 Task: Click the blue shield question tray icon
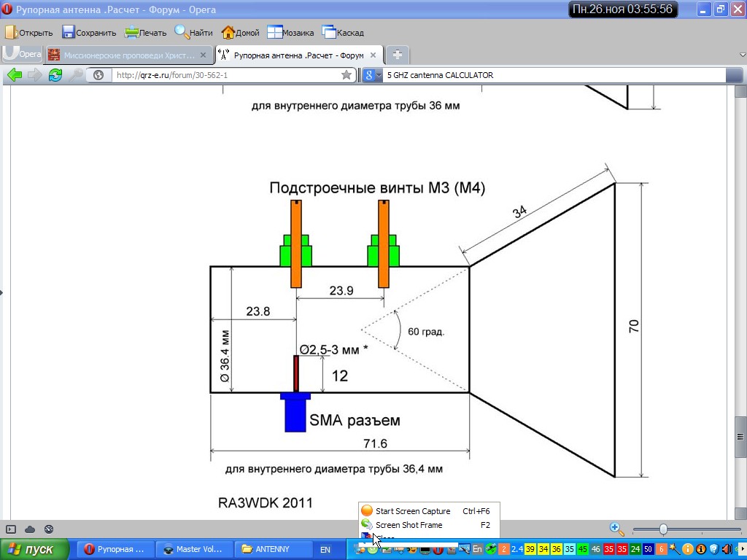pyautogui.click(x=713, y=549)
